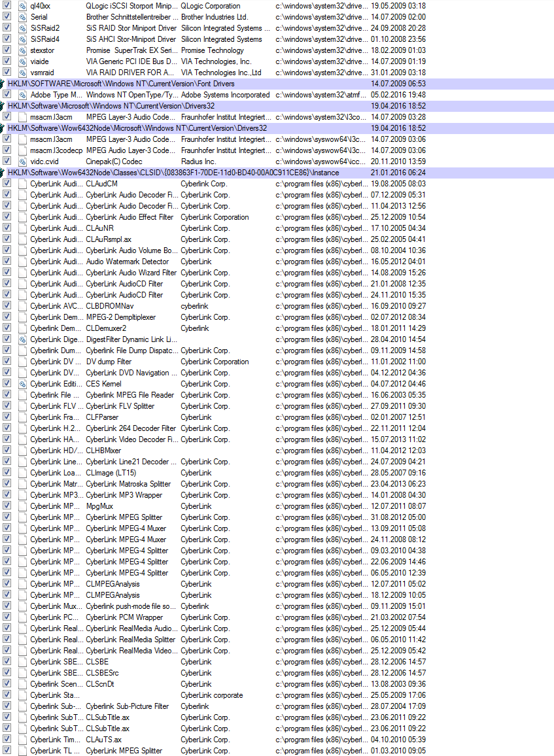Click the 'Promise Technology' publisher cell
The height and width of the screenshot is (756, 554).
(x=213, y=50)
